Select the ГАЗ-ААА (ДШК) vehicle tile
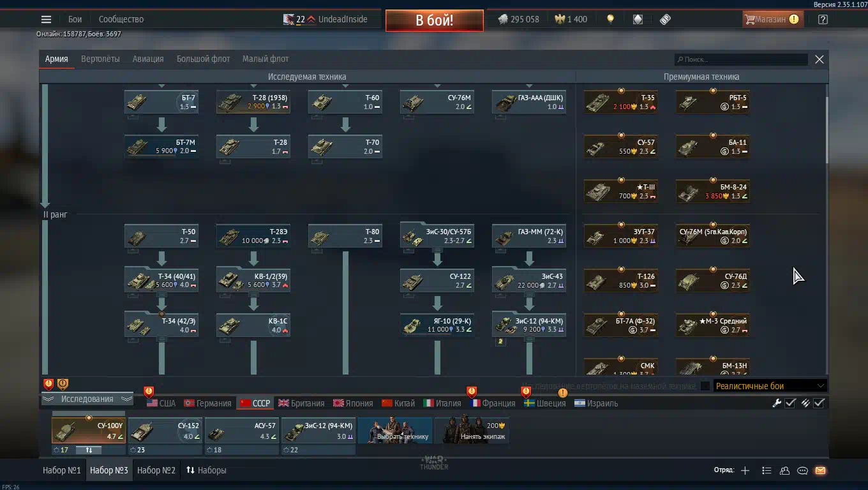The width and height of the screenshot is (868, 490). (x=529, y=102)
